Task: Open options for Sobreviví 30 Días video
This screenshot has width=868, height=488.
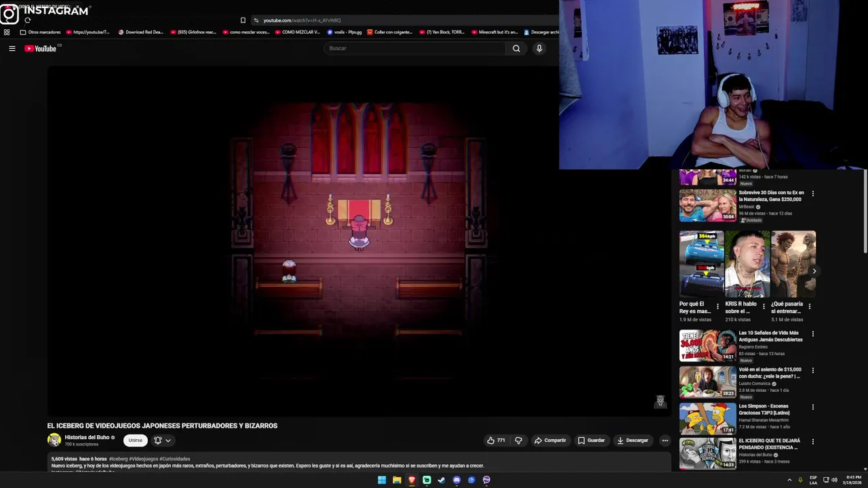Action: tap(813, 194)
